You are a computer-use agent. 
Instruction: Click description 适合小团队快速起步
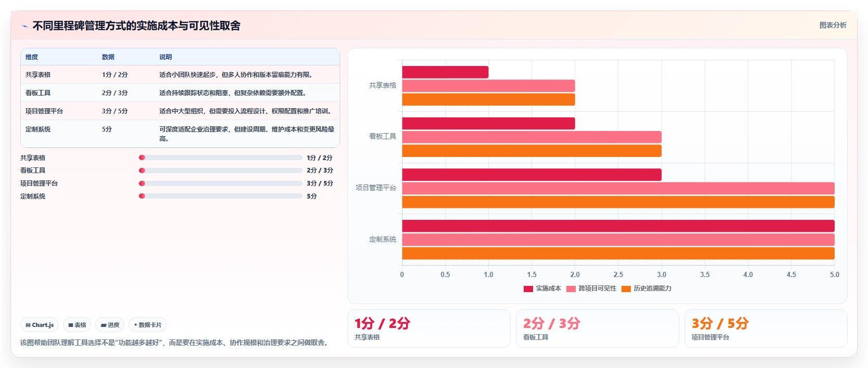pos(237,75)
